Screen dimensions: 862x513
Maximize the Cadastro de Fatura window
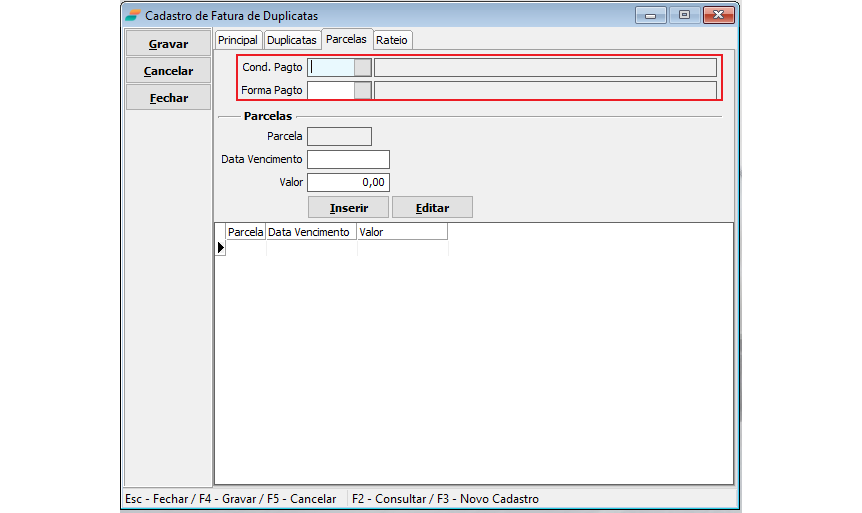684,16
